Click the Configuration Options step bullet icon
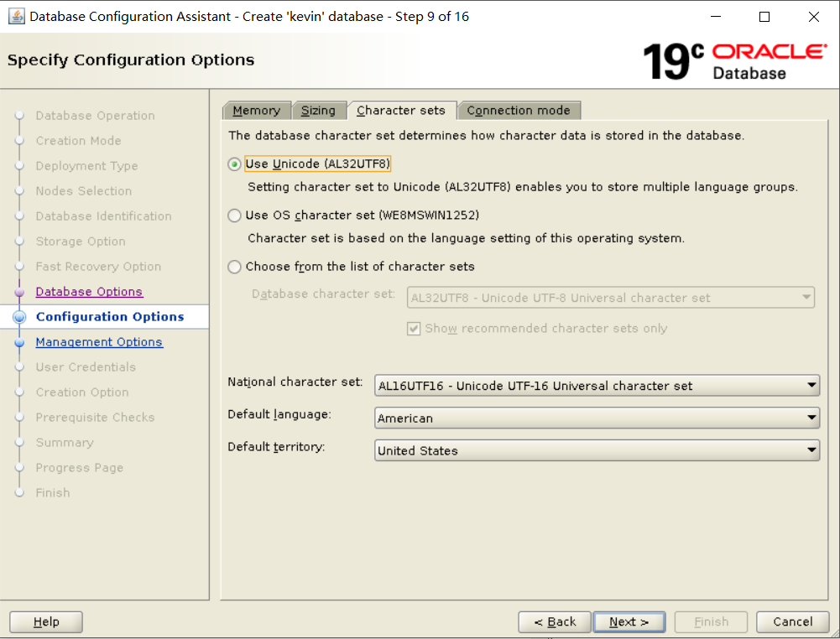This screenshot has width=840, height=639. coord(19,317)
